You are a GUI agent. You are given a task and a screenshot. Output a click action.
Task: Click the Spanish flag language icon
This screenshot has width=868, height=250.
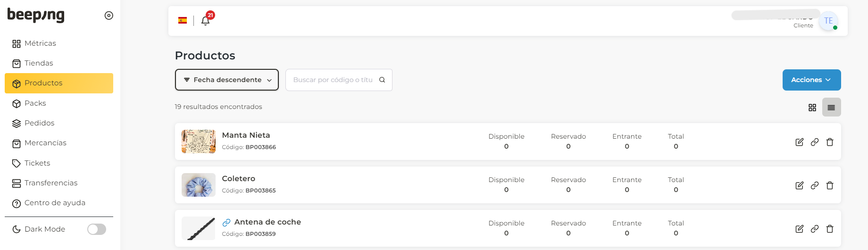(183, 20)
